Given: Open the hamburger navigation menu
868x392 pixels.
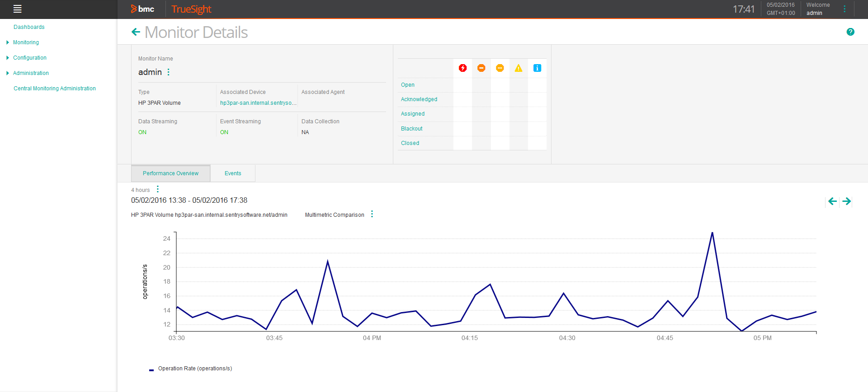Looking at the screenshot, I should (x=18, y=9).
